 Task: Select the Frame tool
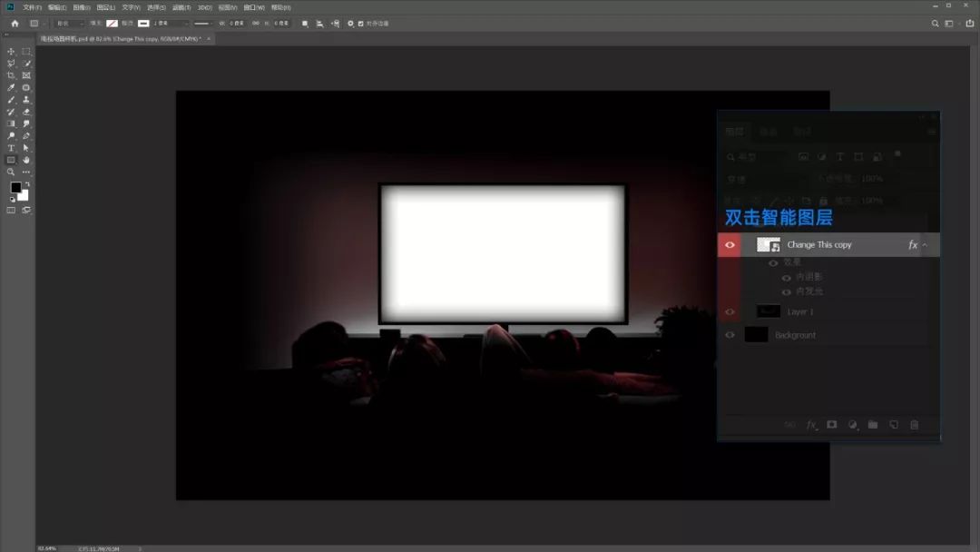click(x=26, y=75)
